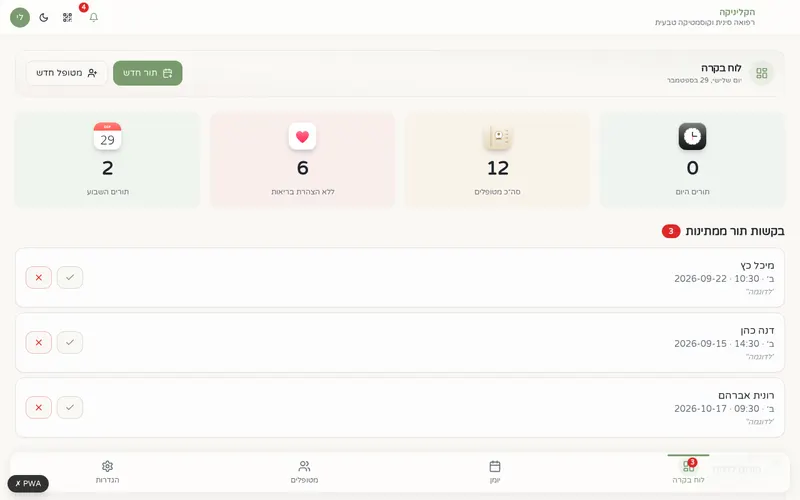Open the QR code icon

click(67, 17)
